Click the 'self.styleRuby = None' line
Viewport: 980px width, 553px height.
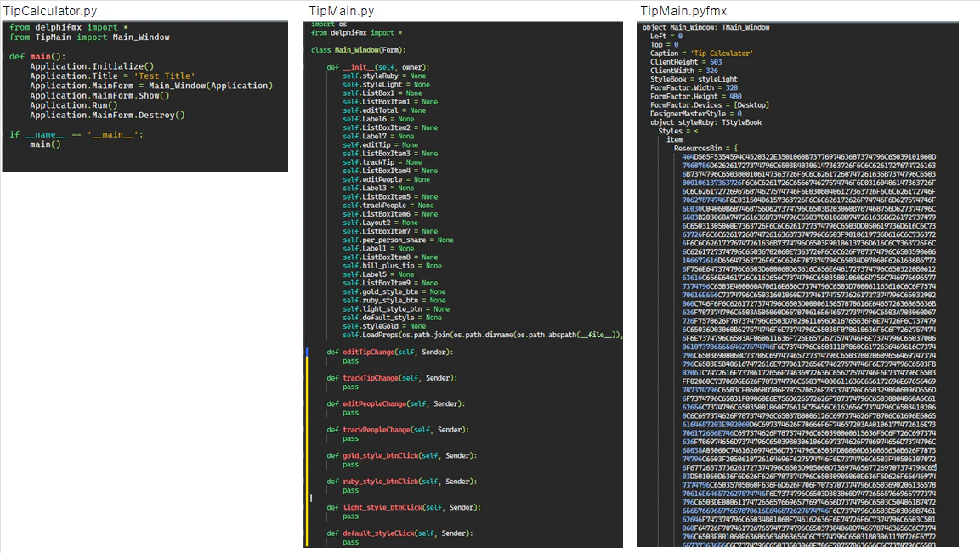click(x=384, y=76)
